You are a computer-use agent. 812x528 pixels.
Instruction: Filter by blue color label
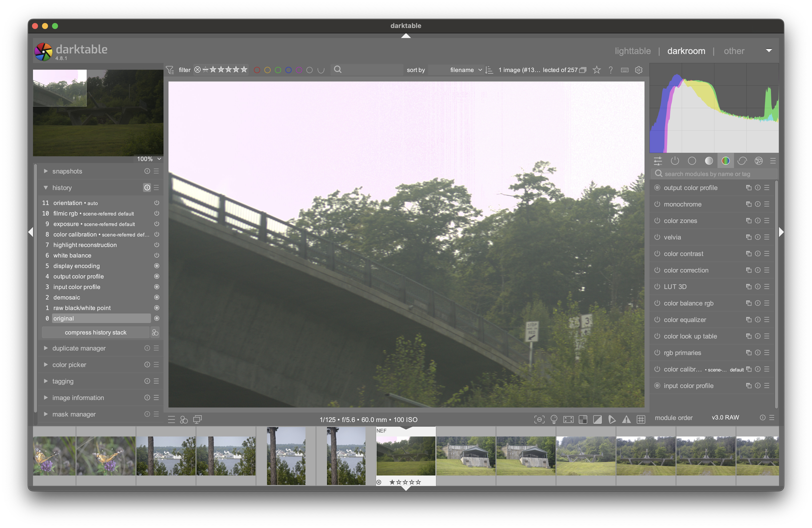click(x=288, y=70)
